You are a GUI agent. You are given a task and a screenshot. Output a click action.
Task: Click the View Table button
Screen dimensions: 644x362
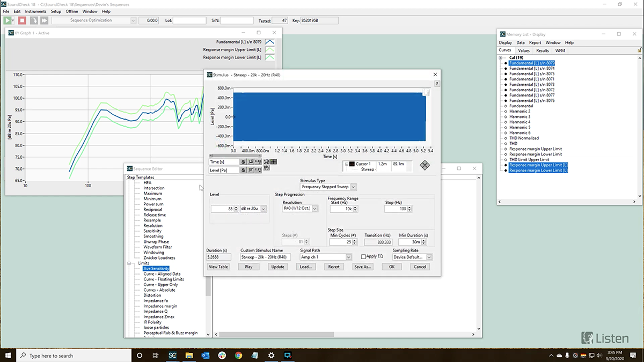tap(218, 267)
